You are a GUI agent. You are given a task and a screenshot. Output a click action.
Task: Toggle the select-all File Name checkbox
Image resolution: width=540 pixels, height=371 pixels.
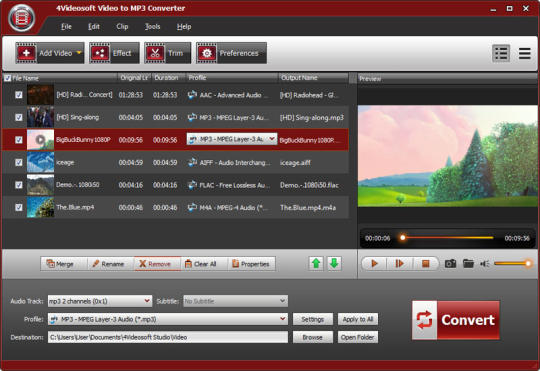7,78
